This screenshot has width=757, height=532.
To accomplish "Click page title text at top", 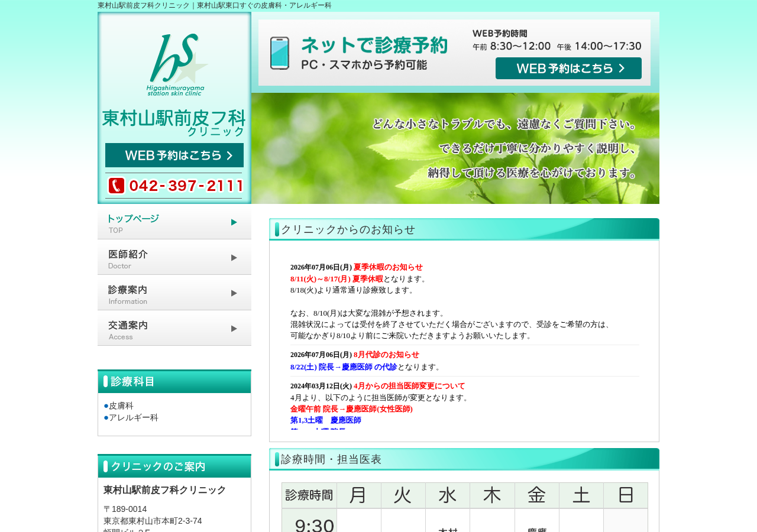I will pyautogui.click(x=215, y=5).
